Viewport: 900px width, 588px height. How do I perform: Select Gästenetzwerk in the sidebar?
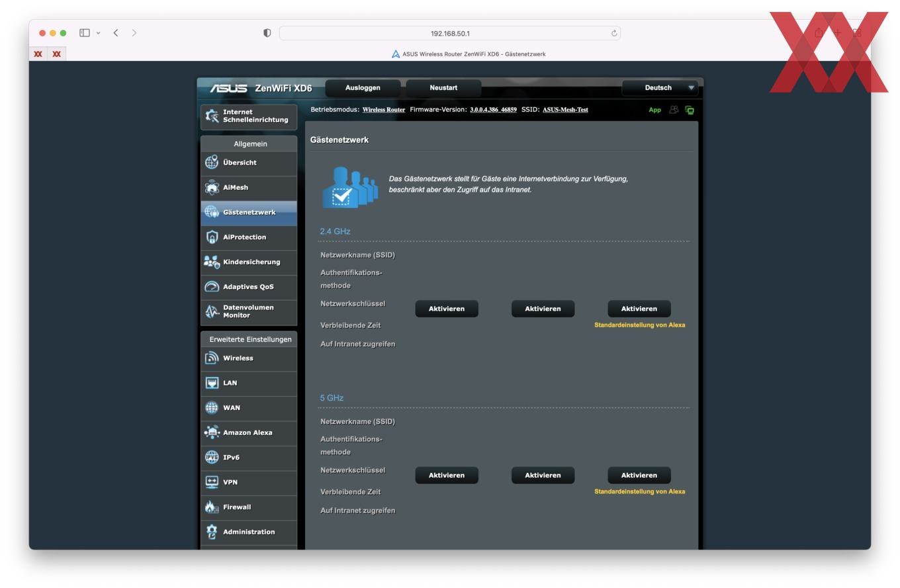pyautogui.click(x=249, y=212)
